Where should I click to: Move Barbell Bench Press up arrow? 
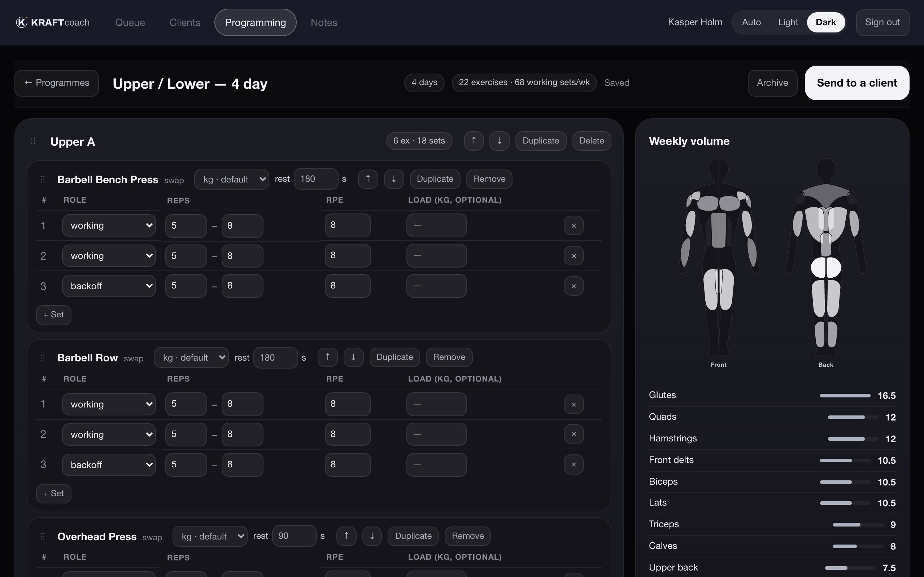(x=368, y=179)
